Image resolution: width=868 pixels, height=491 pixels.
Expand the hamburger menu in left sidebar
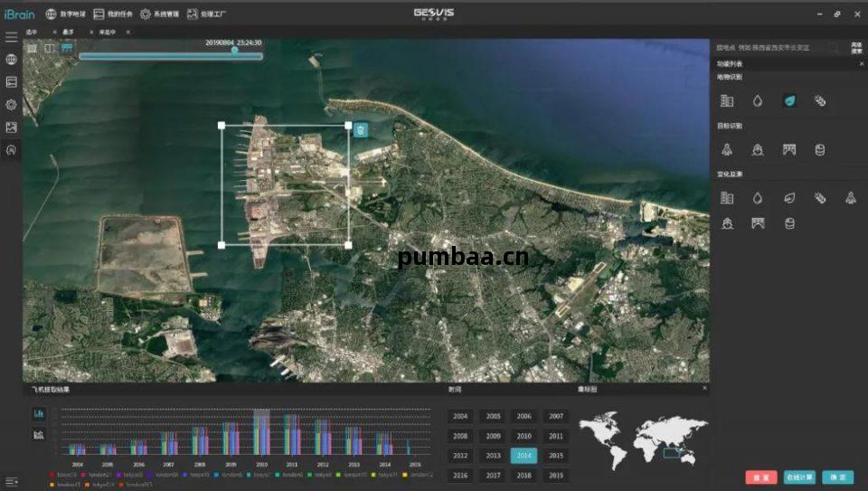point(11,37)
